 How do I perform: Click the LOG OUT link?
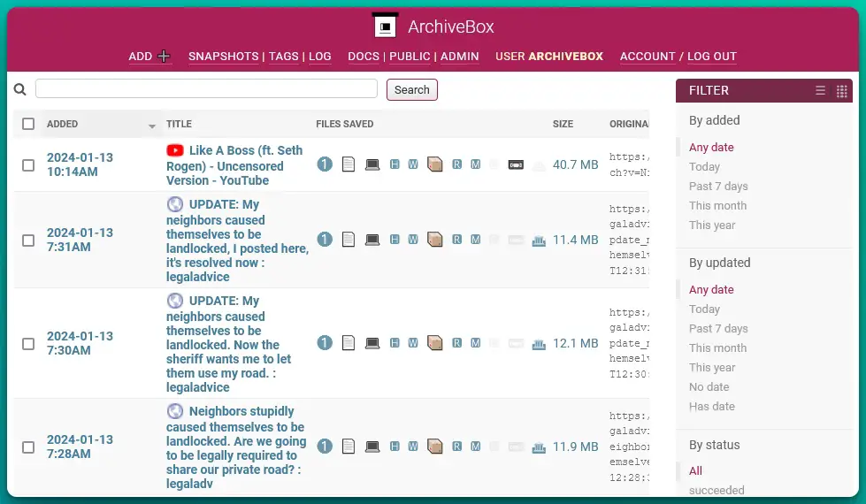712,57
